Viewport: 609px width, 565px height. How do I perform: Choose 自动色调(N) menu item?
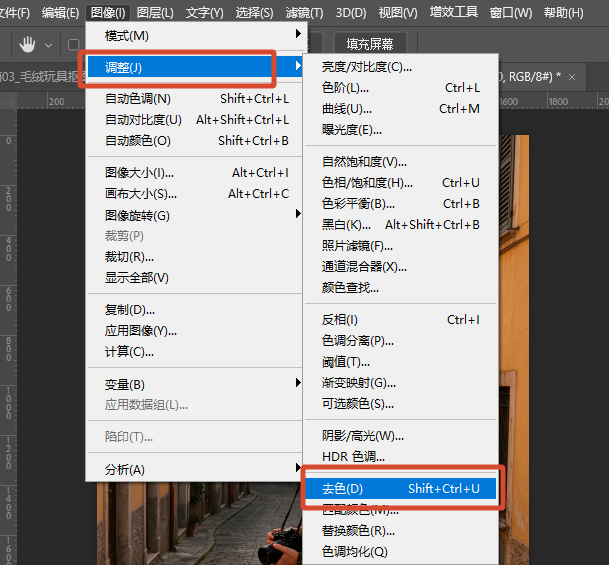pyautogui.click(x=194, y=99)
